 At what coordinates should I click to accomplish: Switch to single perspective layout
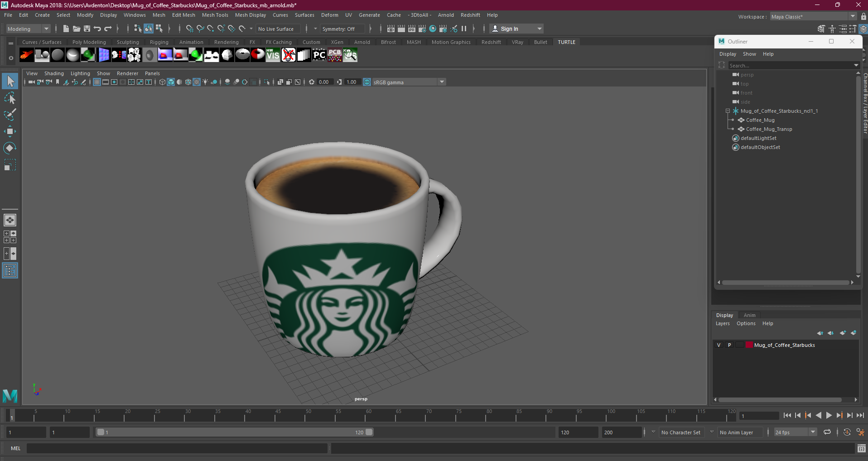(x=10, y=220)
